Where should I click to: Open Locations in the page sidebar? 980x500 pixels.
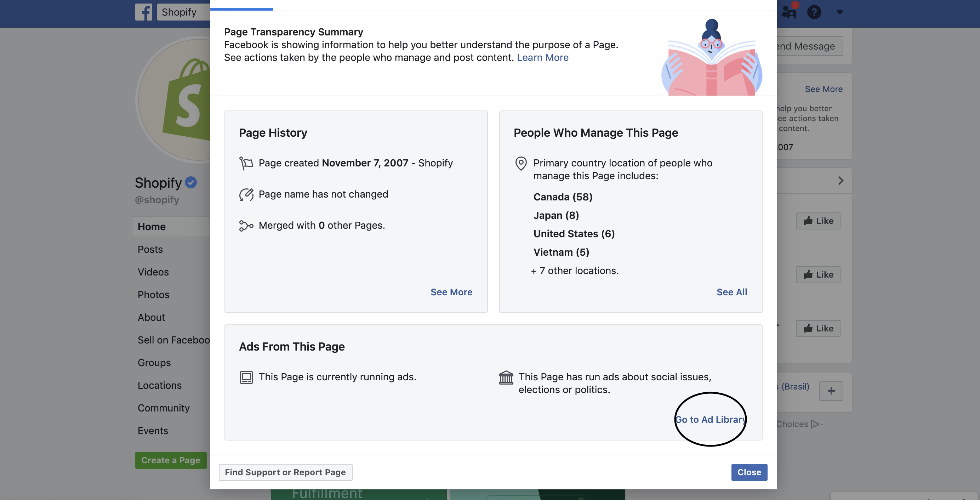(159, 385)
